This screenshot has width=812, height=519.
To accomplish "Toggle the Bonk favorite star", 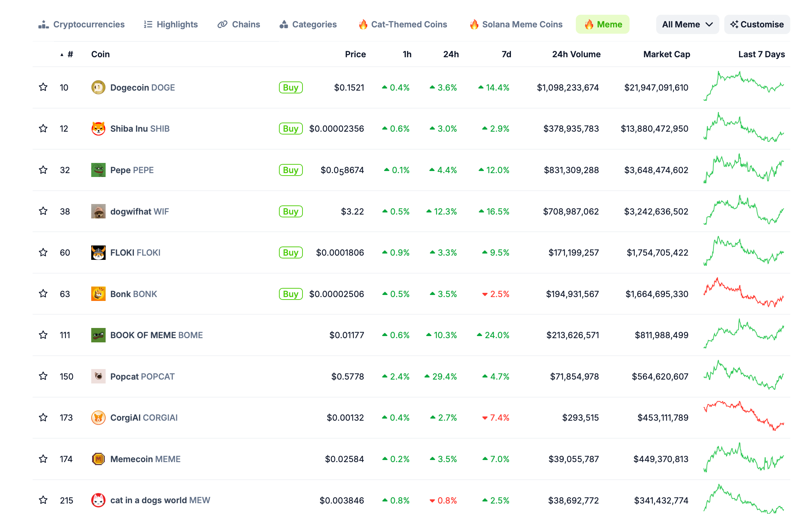I will pyautogui.click(x=43, y=294).
